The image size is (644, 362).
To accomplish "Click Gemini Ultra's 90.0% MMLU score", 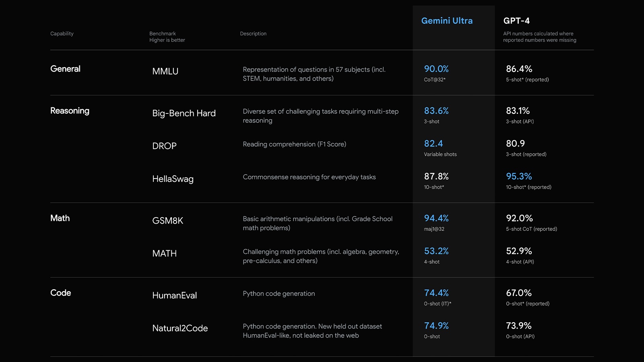I will pyautogui.click(x=436, y=69).
